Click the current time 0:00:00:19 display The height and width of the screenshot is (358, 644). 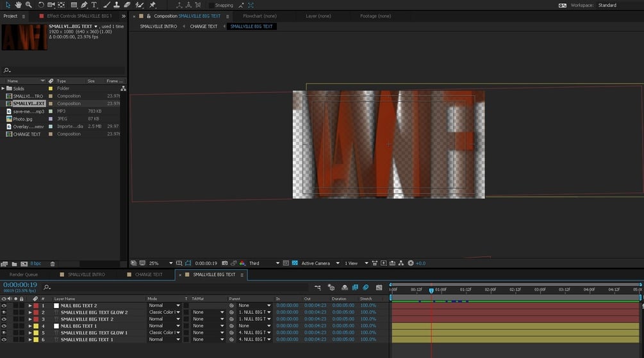pyautogui.click(x=20, y=284)
